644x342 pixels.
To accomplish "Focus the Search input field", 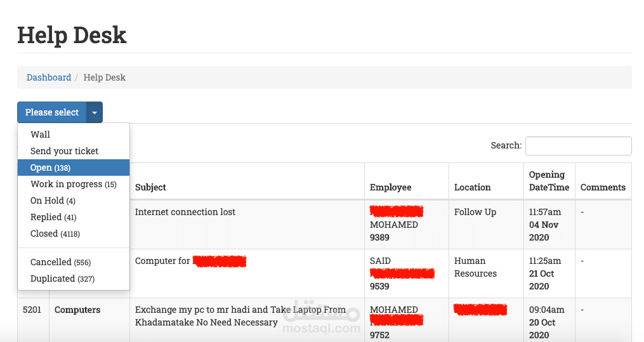I will click(578, 145).
